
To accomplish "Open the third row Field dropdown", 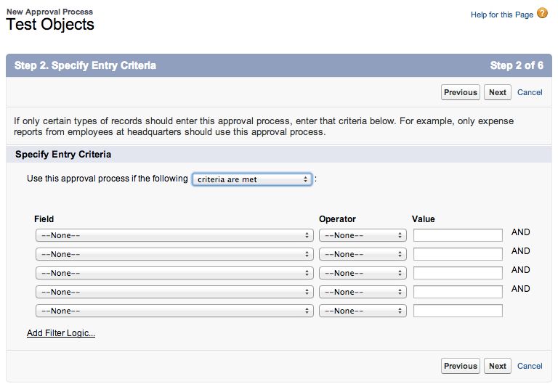I will point(174,273).
